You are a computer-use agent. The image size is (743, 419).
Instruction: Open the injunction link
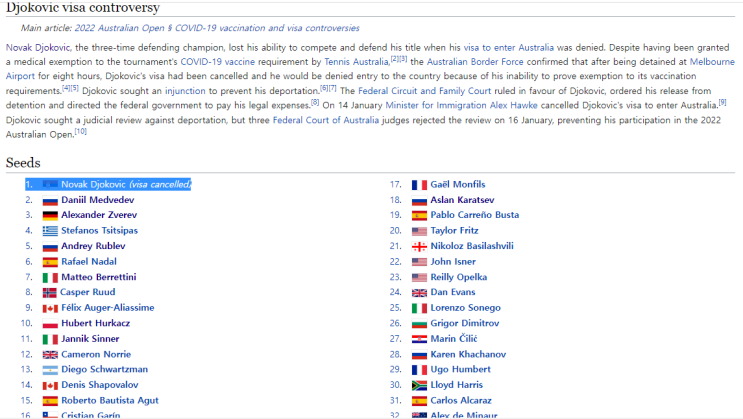tap(185, 91)
